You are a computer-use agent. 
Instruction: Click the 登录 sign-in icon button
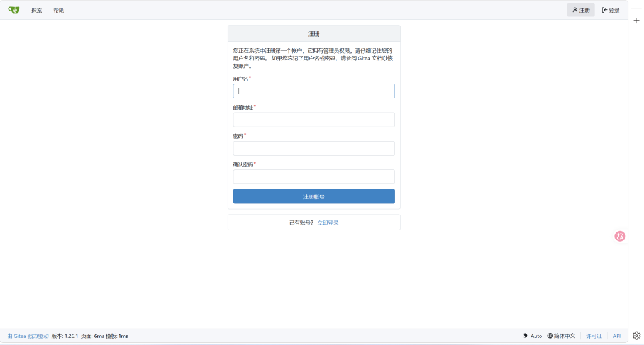pos(611,10)
